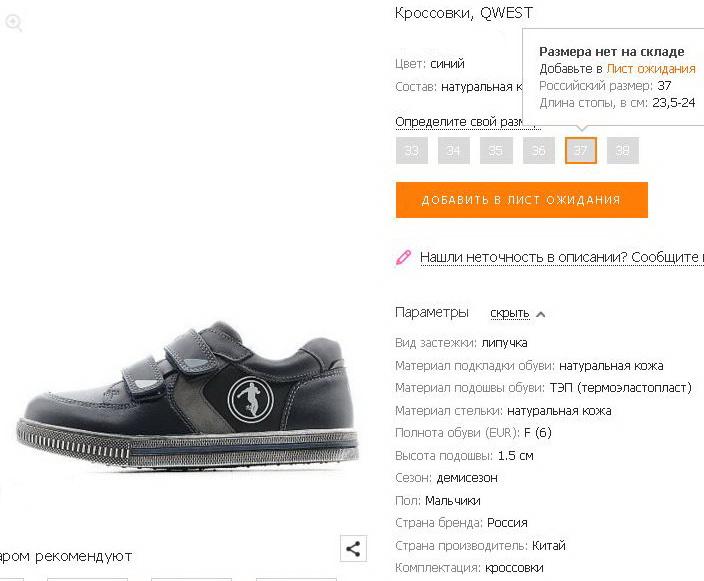Choose size 38 option

623,150
